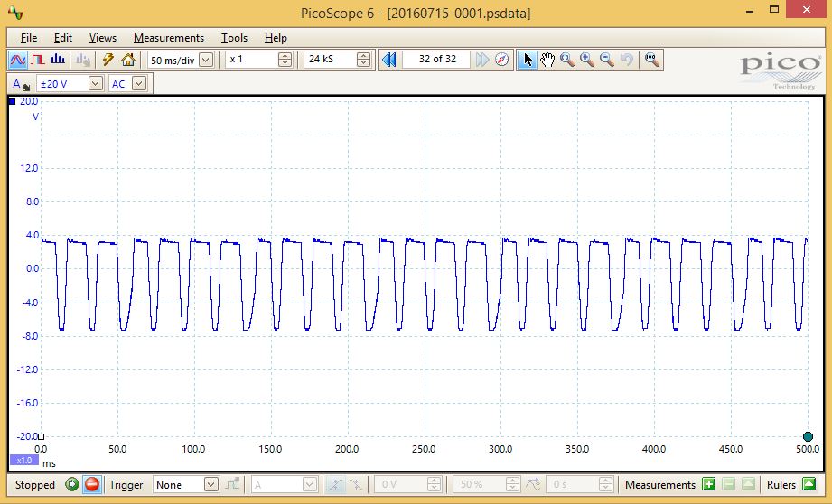Add a measurement with the plus button
The height and width of the screenshot is (504, 832).
click(709, 485)
